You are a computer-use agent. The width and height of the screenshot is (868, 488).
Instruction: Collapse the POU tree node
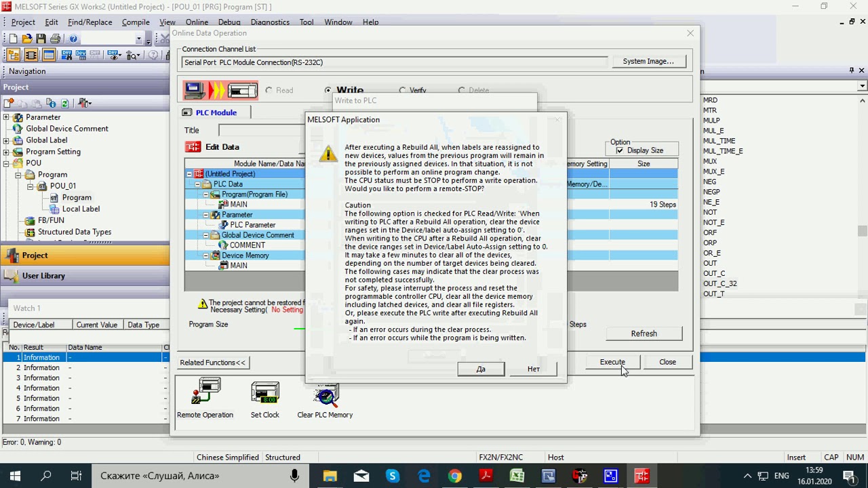pos(6,163)
